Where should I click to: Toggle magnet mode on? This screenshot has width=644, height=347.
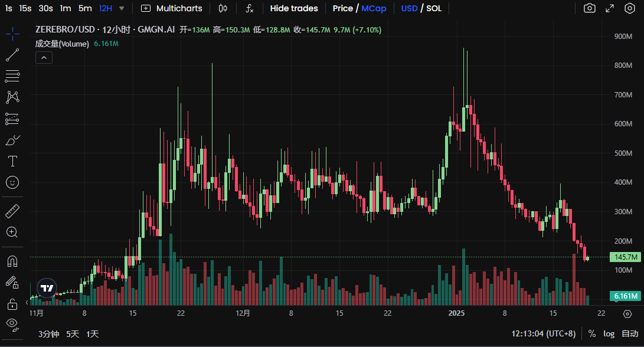(12, 261)
